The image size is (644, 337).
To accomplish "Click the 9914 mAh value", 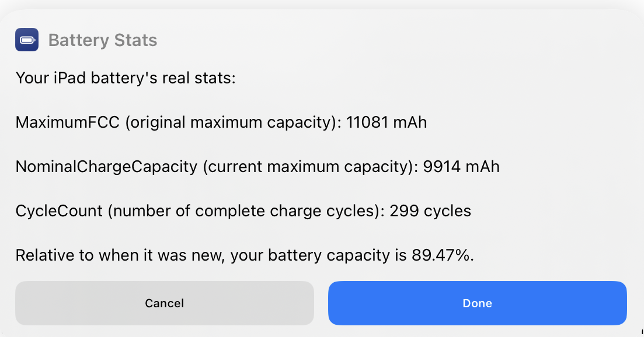I will [459, 167].
